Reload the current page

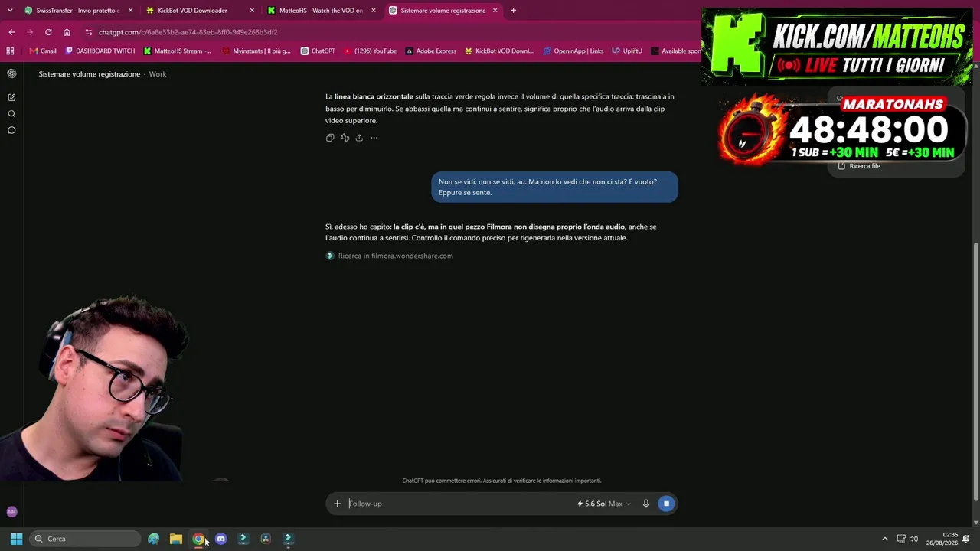[48, 32]
